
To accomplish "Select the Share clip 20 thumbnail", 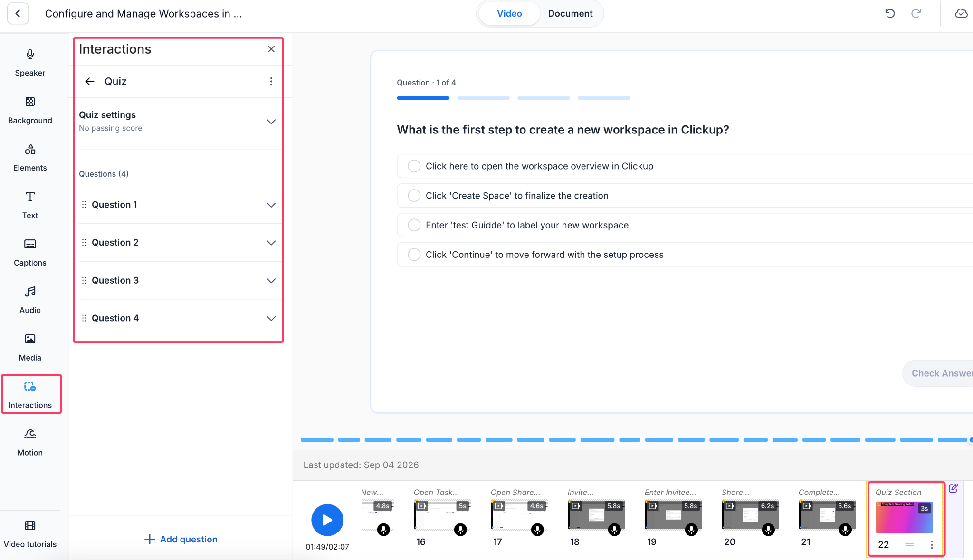I will pos(750,515).
